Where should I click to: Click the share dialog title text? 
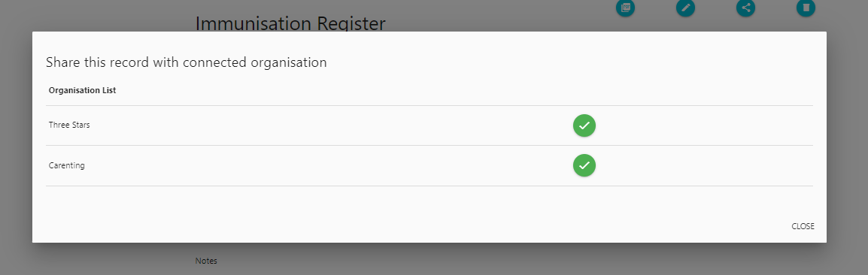186,62
